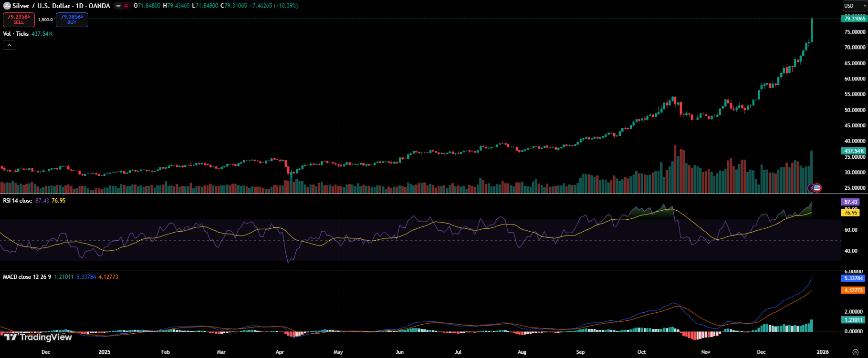Click the blue 5.33784 MACD value label

pyautogui.click(x=853, y=278)
